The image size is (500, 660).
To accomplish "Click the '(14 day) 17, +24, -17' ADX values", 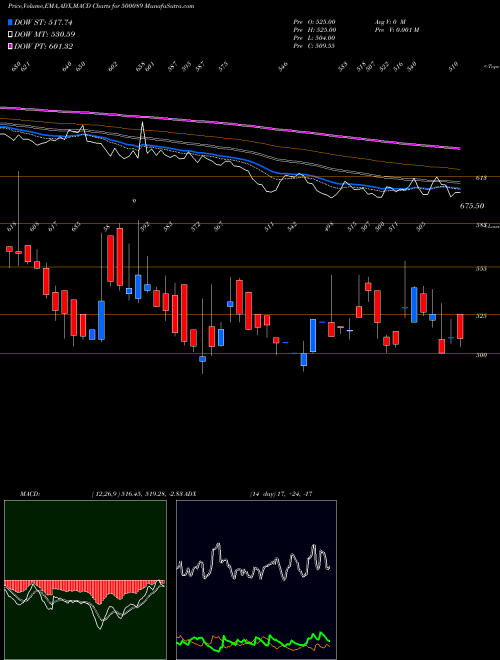I will tap(281, 494).
